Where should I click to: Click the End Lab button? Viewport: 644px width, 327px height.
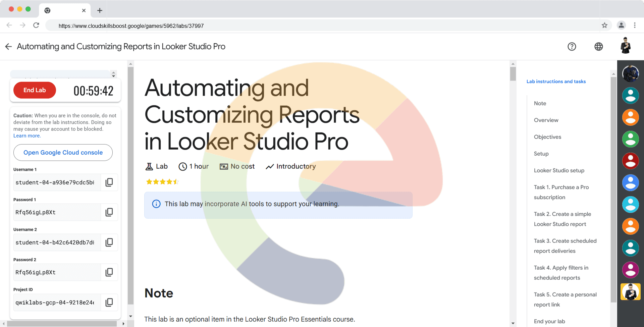35,90
